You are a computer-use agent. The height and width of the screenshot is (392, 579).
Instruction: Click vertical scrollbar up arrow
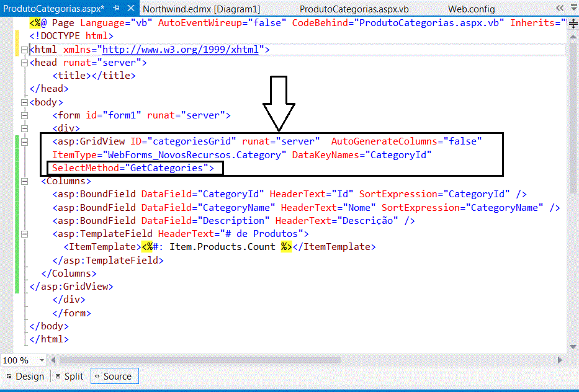[x=573, y=37]
